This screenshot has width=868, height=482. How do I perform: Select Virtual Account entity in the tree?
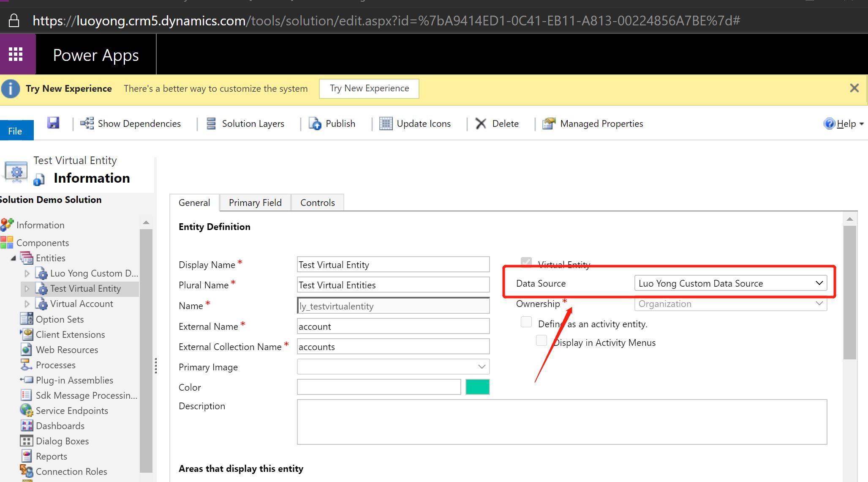tap(82, 304)
